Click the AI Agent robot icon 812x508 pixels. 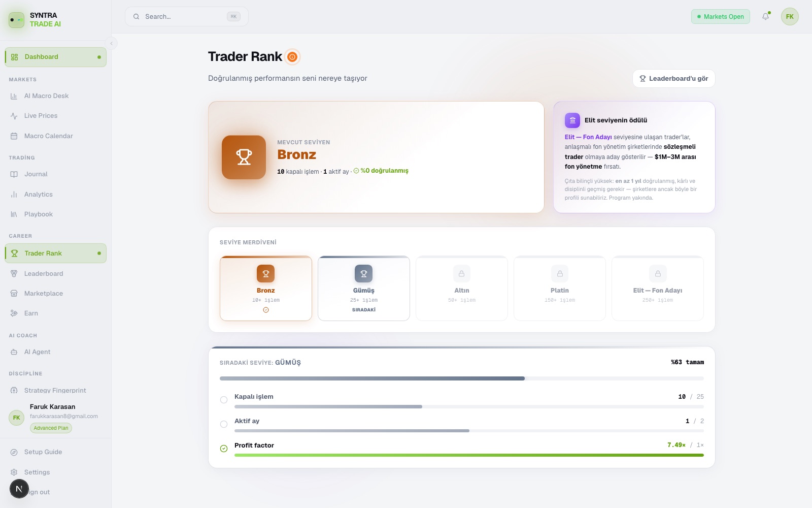pyautogui.click(x=14, y=352)
